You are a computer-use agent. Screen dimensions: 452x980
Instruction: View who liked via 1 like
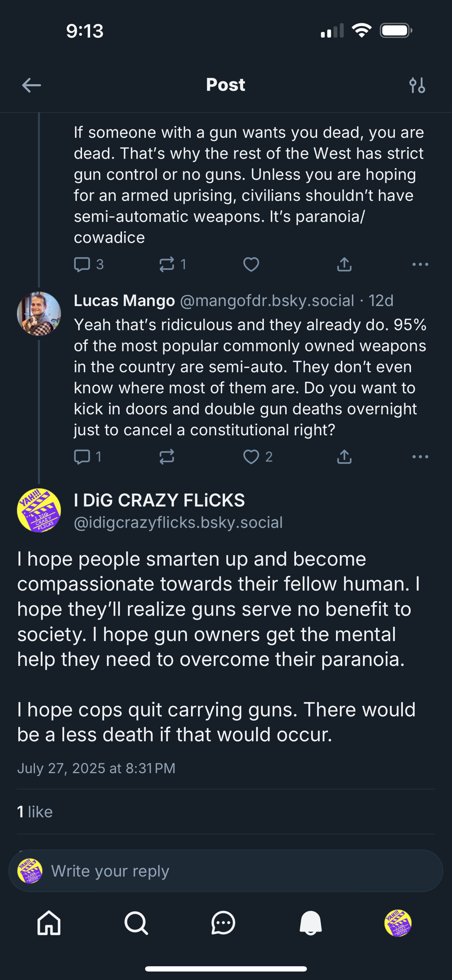(35, 812)
